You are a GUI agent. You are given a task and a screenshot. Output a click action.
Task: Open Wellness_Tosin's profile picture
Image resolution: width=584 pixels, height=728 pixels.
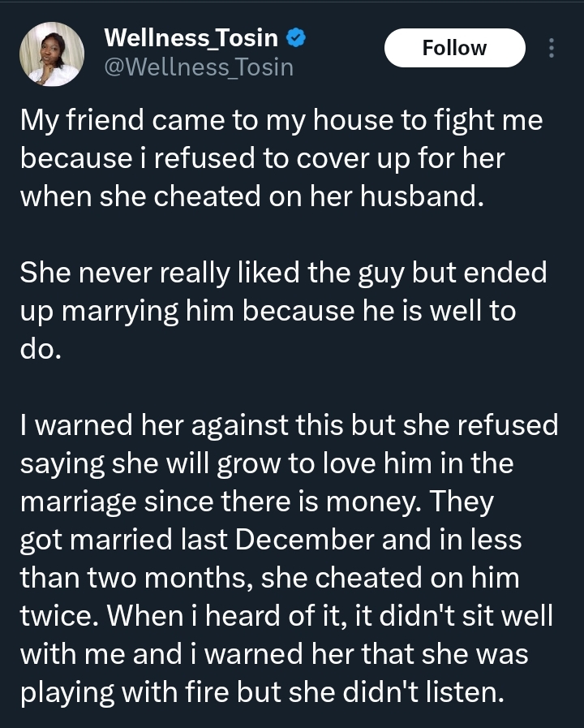[50, 53]
